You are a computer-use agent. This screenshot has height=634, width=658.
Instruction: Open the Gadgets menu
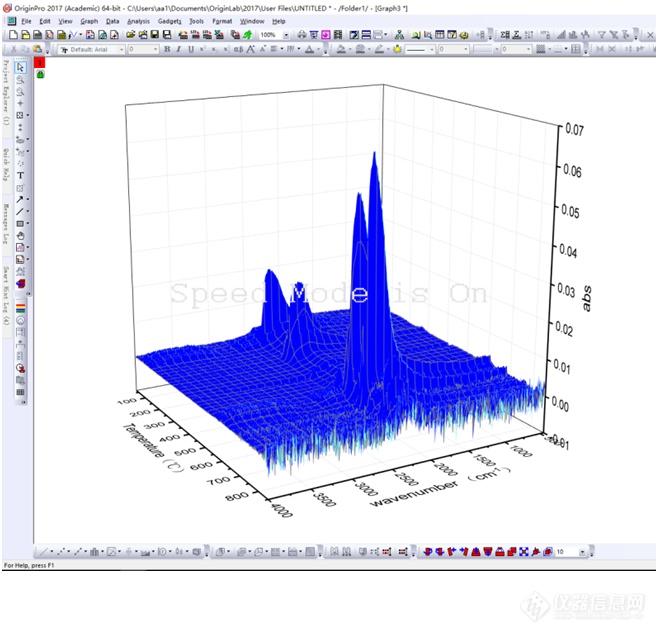click(x=170, y=21)
